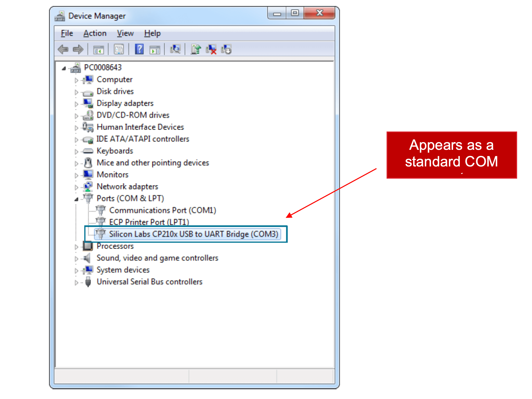Click the Show/Hide Console Tree icon
This screenshot has width=532, height=399.
pyautogui.click(x=99, y=49)
